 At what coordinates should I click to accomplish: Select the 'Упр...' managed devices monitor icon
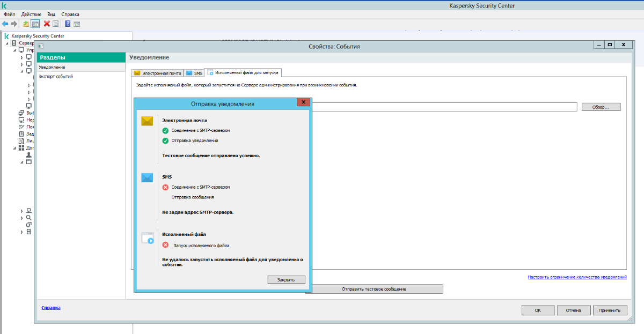(x=21, y=50)
